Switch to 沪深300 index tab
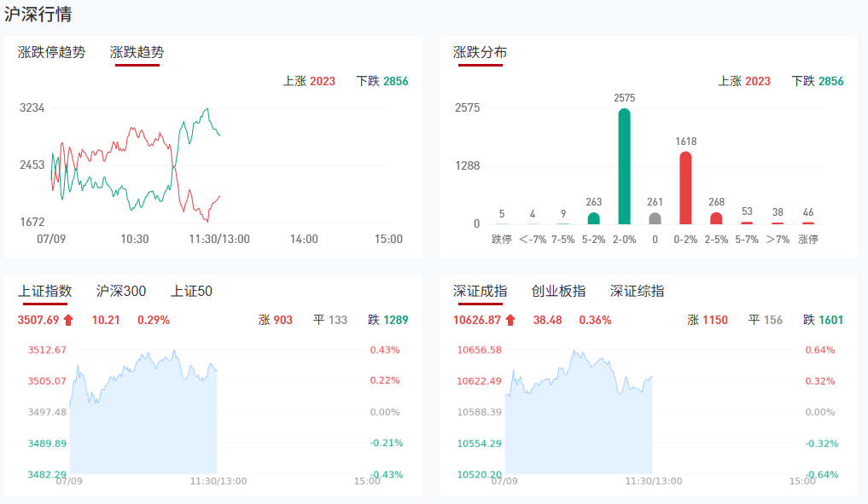 [121, 291]
